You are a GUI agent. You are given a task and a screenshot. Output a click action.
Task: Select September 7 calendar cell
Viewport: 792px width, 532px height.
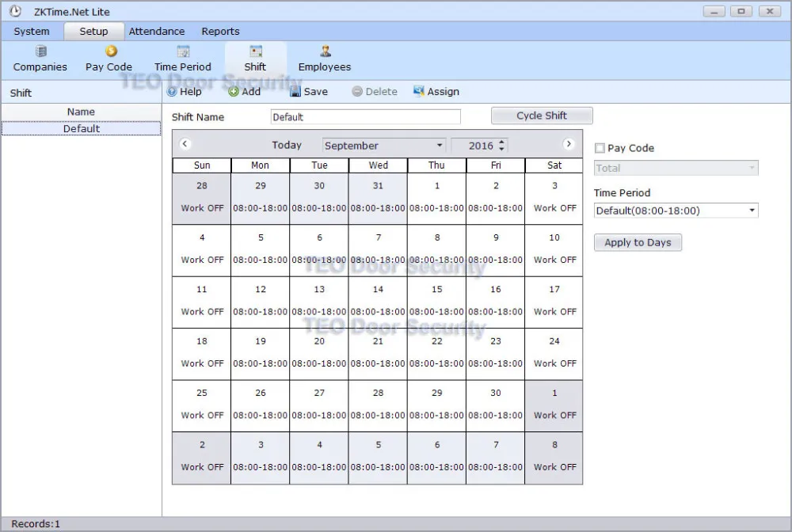click(379, 250)
